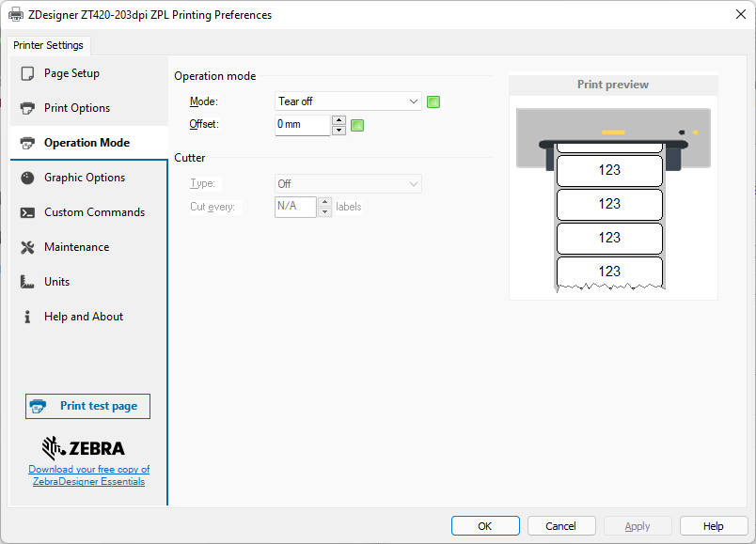The width and height of the screenshot is (756, 544).
Task: Toggle green indicator beside Mode dropdown
Action: [x=433, y=101]
